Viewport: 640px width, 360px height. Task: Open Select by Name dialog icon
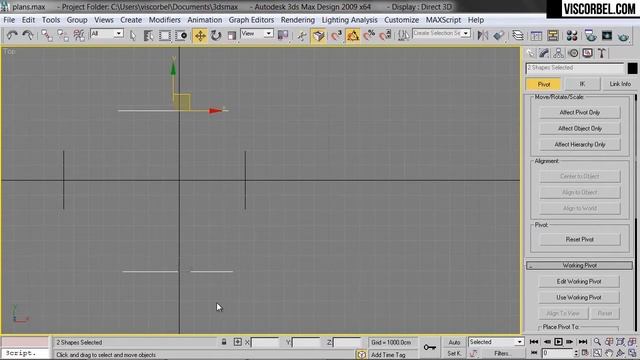[x=149, y=36]
